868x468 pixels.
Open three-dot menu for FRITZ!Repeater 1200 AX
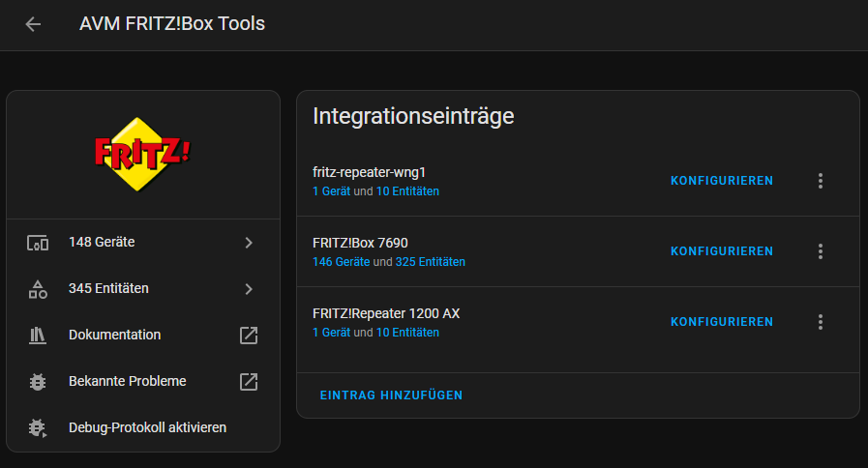[x=821, y=322]
